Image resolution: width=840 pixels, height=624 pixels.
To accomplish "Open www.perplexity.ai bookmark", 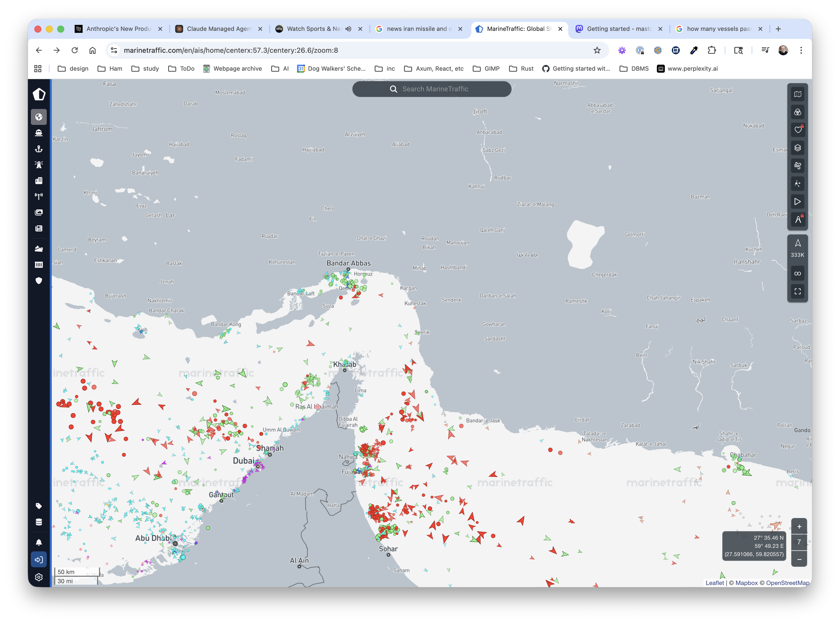I will (x=687, y=68).
